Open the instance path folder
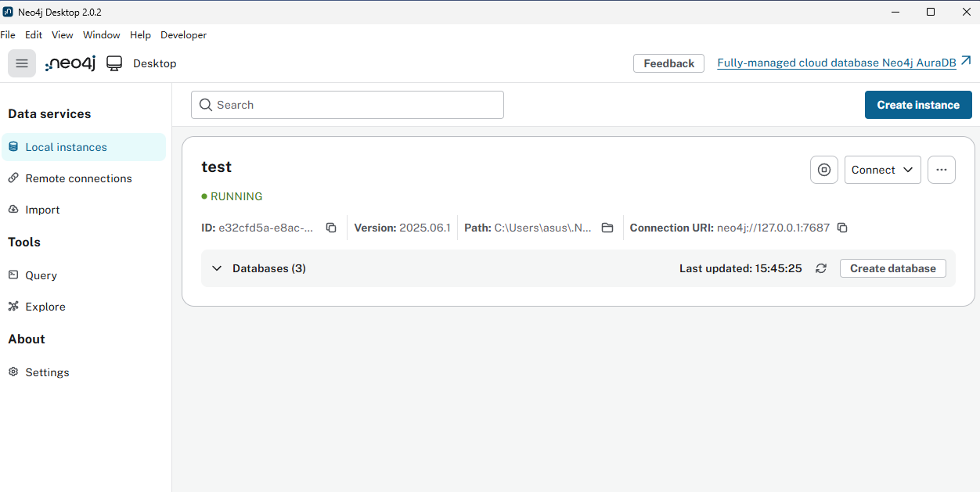The height and width of the screenshot is (492, 980). (607, 228)
